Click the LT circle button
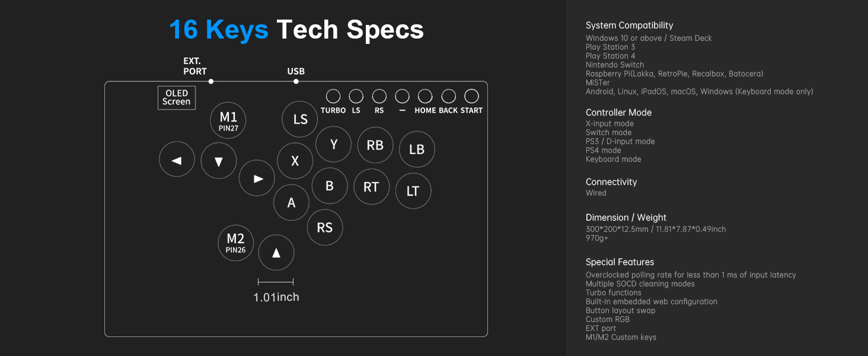868x356 pixels. (x=413, y=191)
